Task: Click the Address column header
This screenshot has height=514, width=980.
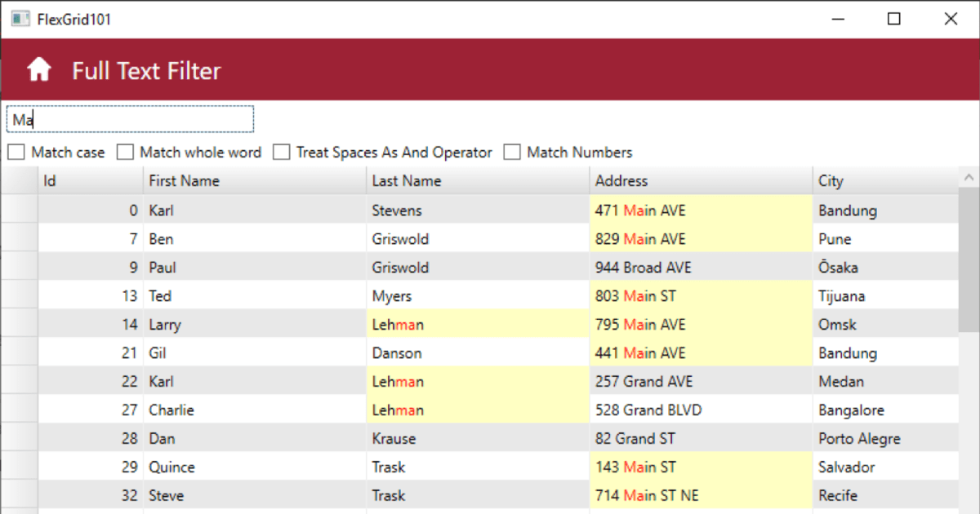Action: [701, 181]
